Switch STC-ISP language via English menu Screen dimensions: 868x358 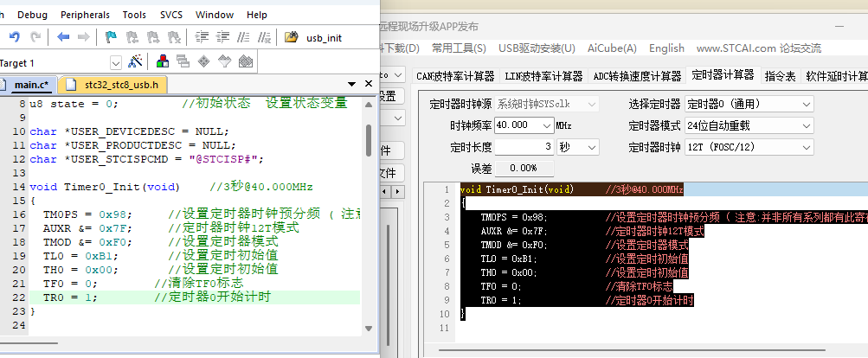pos(666,48)
